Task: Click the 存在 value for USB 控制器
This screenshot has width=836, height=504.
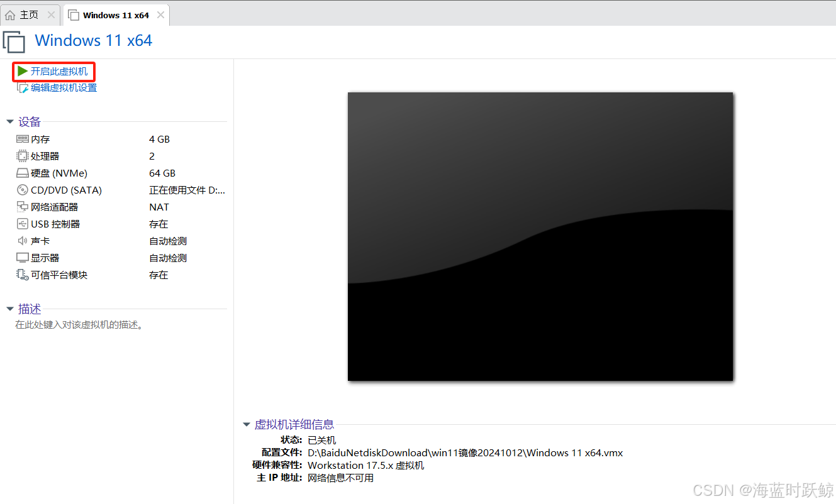Action: point(159,224)
